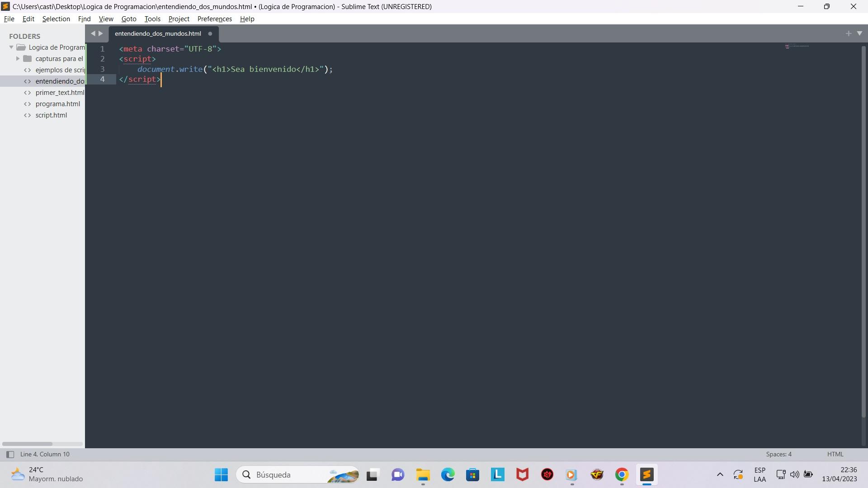Click the Spaces 4 indicator in status bar

pos(778,454)
